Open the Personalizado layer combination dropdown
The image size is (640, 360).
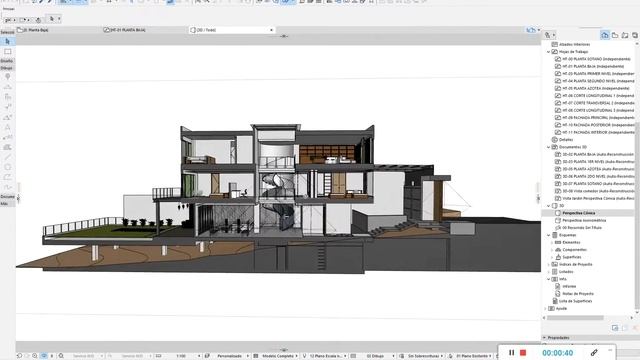coord(227,356)
